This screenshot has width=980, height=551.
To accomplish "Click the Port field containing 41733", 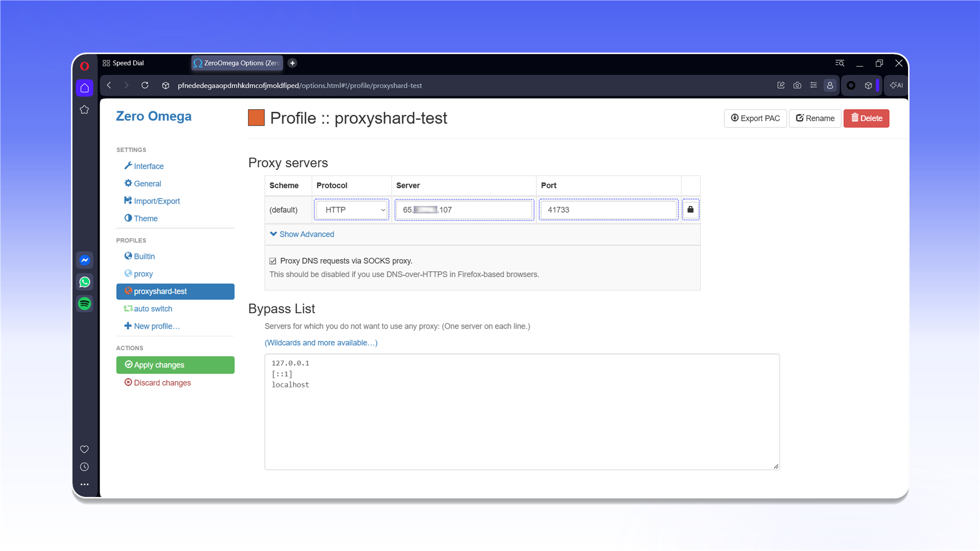I will pos(608,210).
